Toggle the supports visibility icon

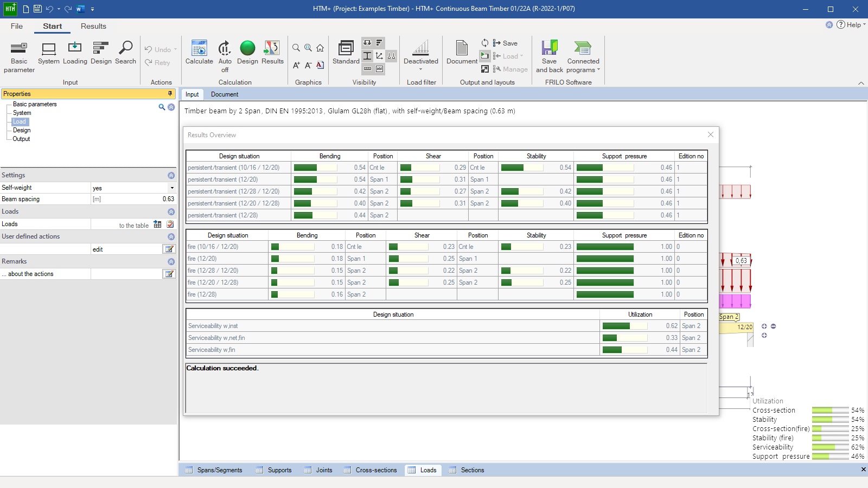[x=391, y=56]
